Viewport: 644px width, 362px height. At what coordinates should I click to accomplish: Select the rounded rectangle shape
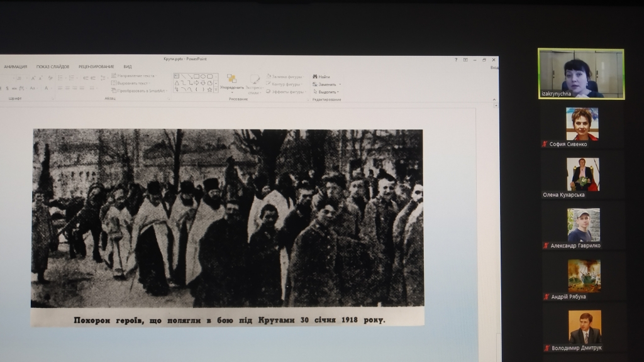[x=209, y=76]
